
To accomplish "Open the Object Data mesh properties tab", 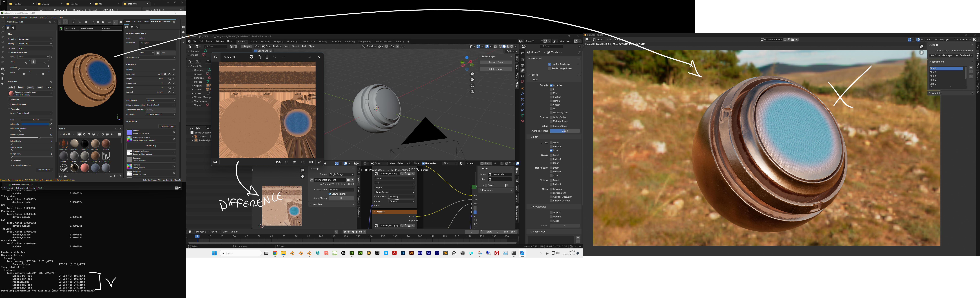I will click(x=522, y=115).
